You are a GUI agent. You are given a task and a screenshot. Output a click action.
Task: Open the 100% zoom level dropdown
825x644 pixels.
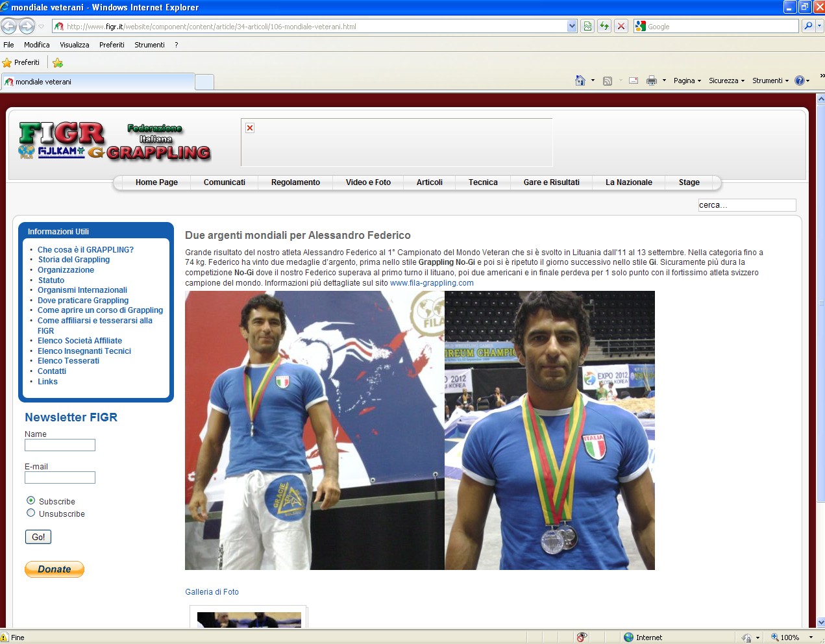[811, 638]
